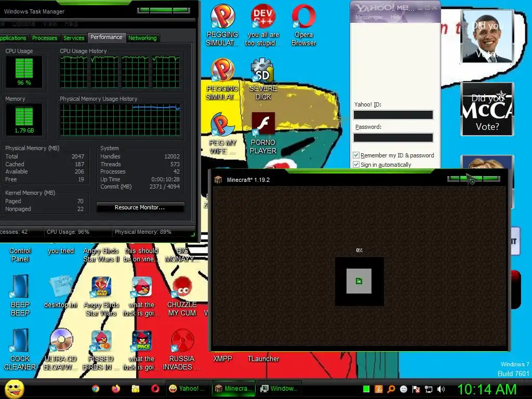
Task: Click the McCain Vote gadget
Action: [x=487, y=109]
